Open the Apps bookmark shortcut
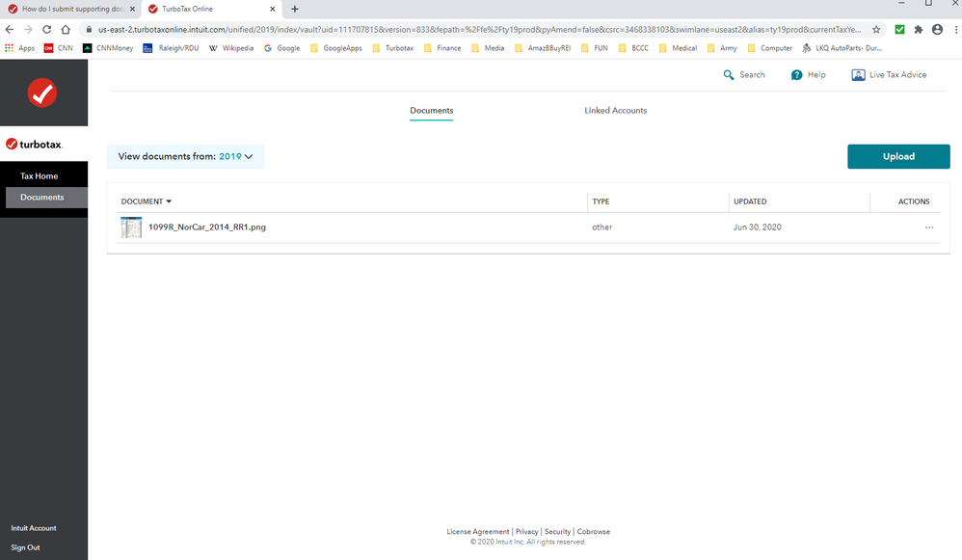Screen dimensions: 962x560 [x=19, y=48]
